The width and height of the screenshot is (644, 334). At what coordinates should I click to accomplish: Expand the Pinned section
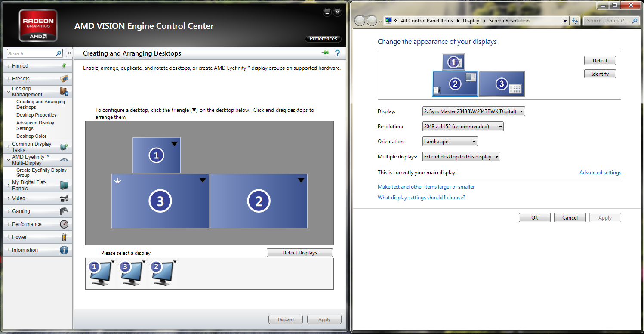point(9,66)
